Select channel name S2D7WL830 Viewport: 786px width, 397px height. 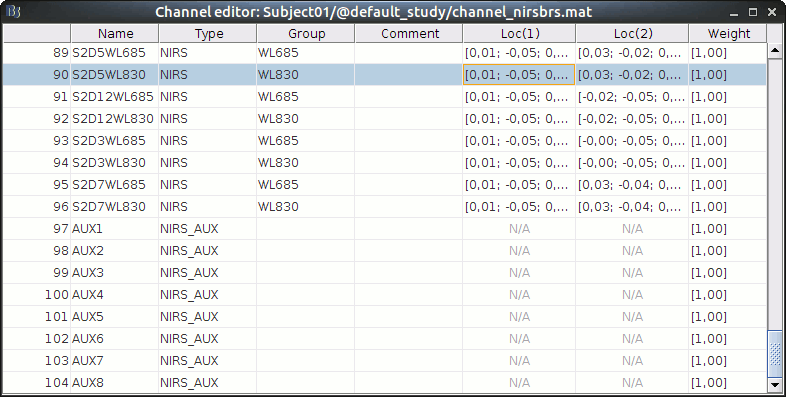(x=115, y=207)
